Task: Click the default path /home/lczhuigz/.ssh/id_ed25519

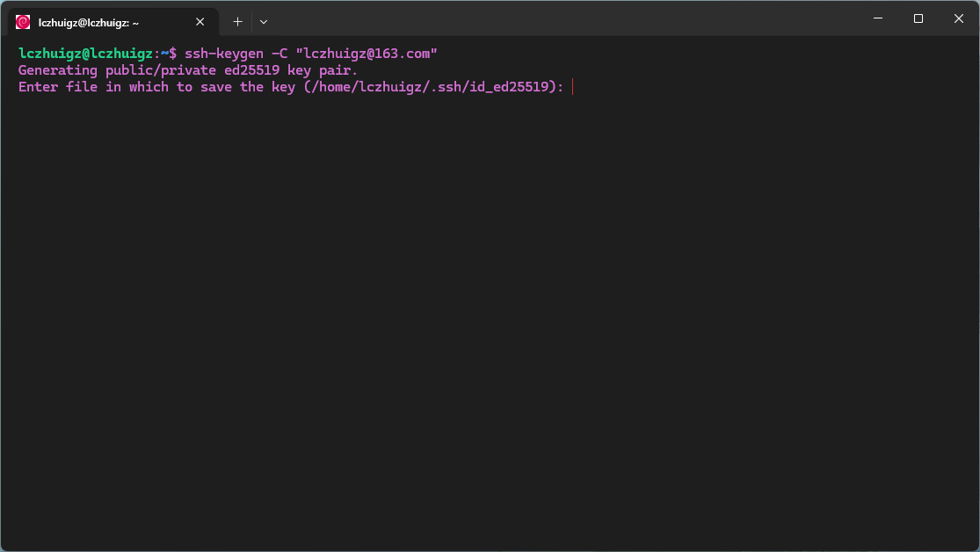Action: 433,87
